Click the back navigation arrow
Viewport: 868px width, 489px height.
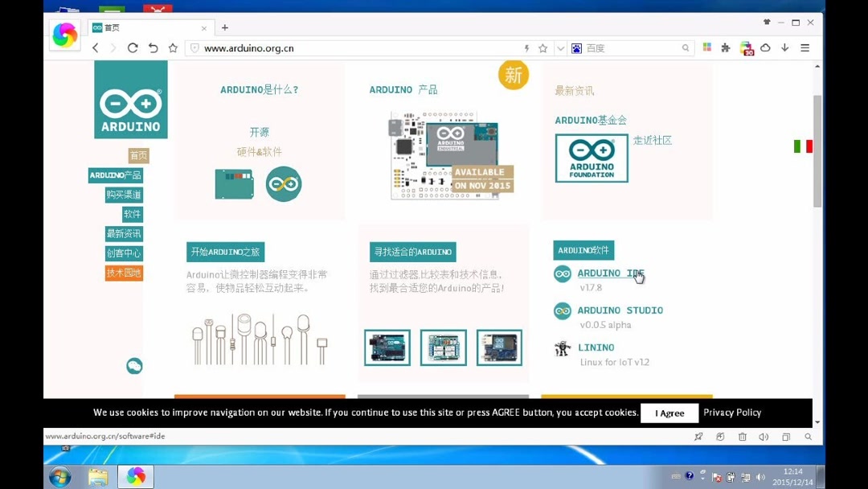click(x=95, y=48)
